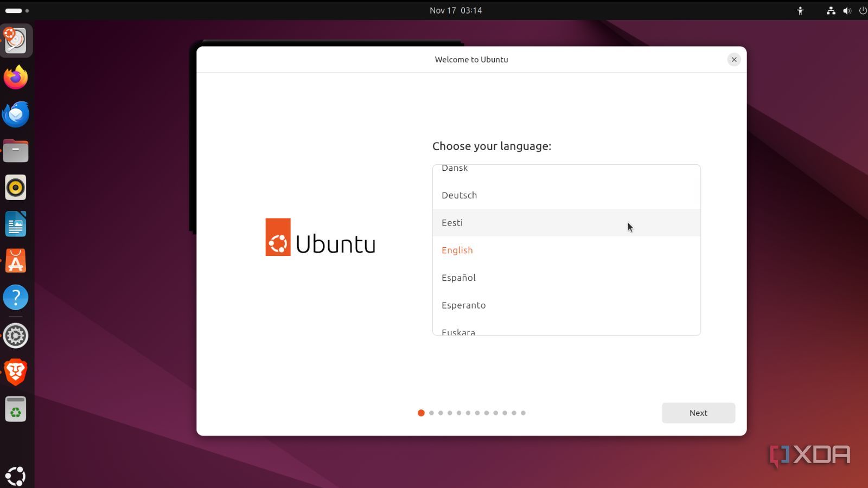The image size is (868, 488).
Task: Open Settings from the dock
Action: point(16,336)
